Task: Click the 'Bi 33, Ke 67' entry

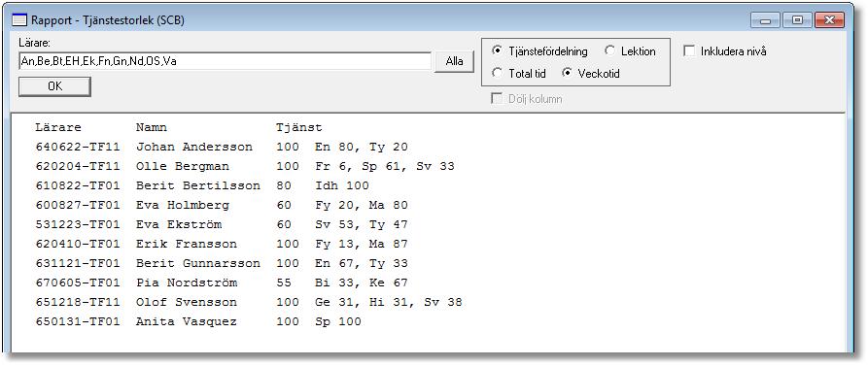Action: click(x=362, y=283)
